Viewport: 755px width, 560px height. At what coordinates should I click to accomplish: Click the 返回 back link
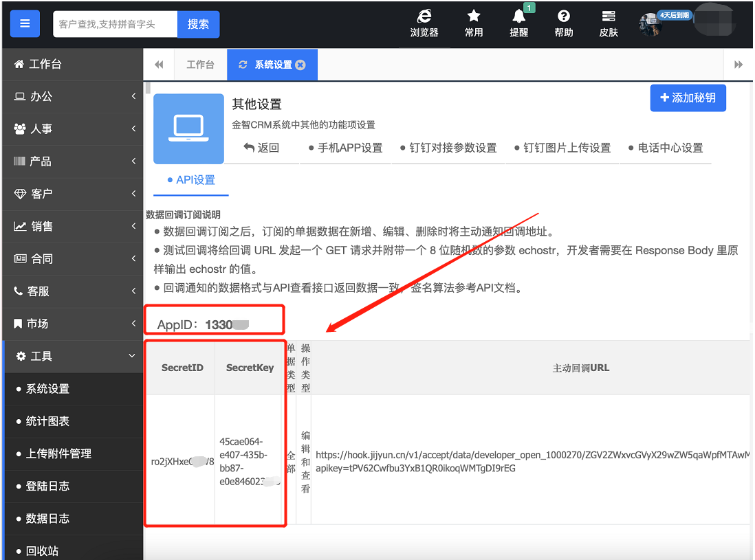pos(261,148)
